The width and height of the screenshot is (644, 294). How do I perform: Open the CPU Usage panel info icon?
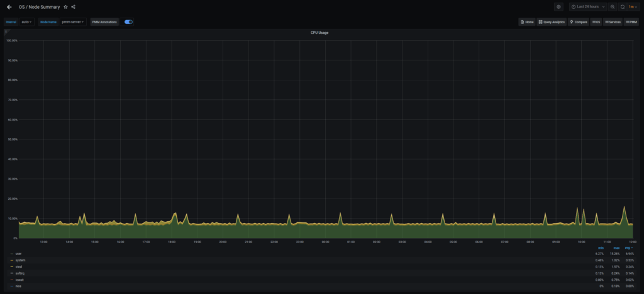click(6, 31)
